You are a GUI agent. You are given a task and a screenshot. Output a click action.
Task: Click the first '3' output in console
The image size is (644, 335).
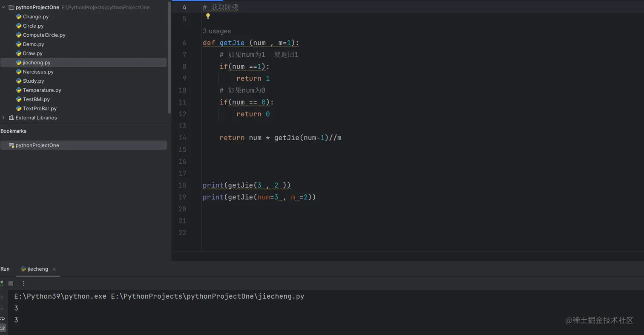tap(16, 308)
